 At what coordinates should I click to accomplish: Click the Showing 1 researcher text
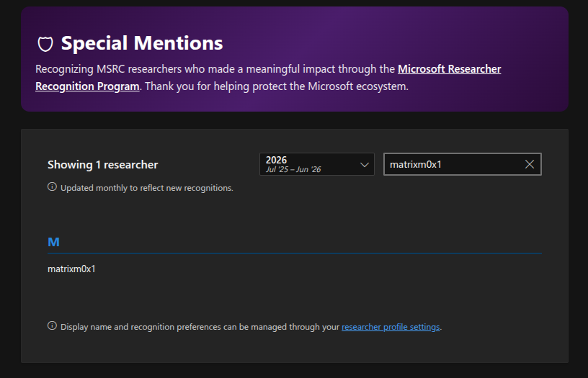(103, 165)
